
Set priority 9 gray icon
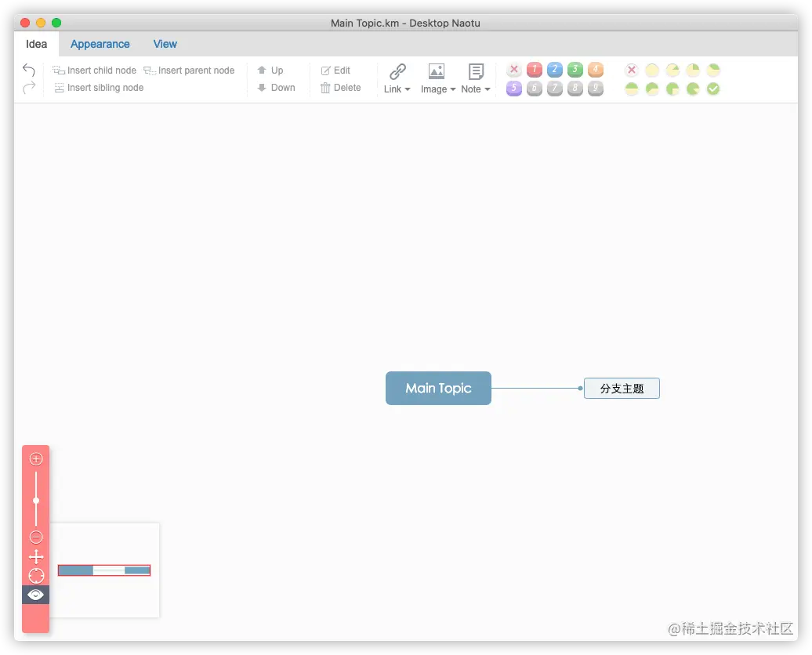tap(596, 88)
